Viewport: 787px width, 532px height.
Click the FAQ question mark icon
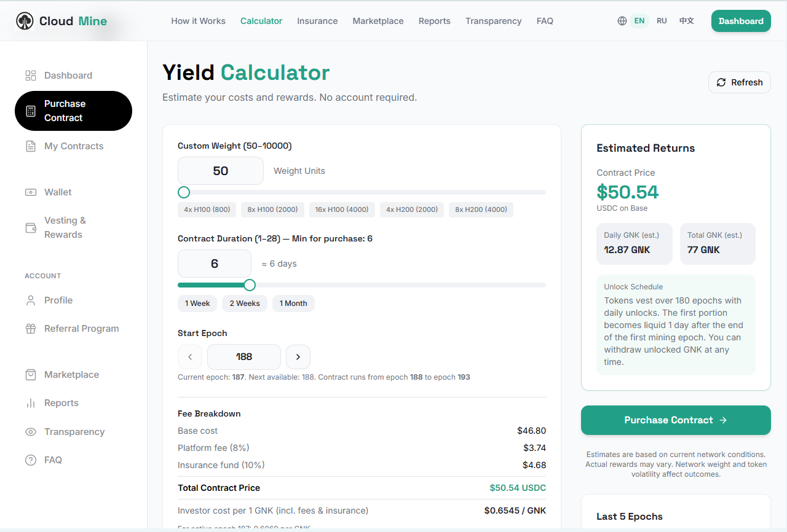point(31,460)
